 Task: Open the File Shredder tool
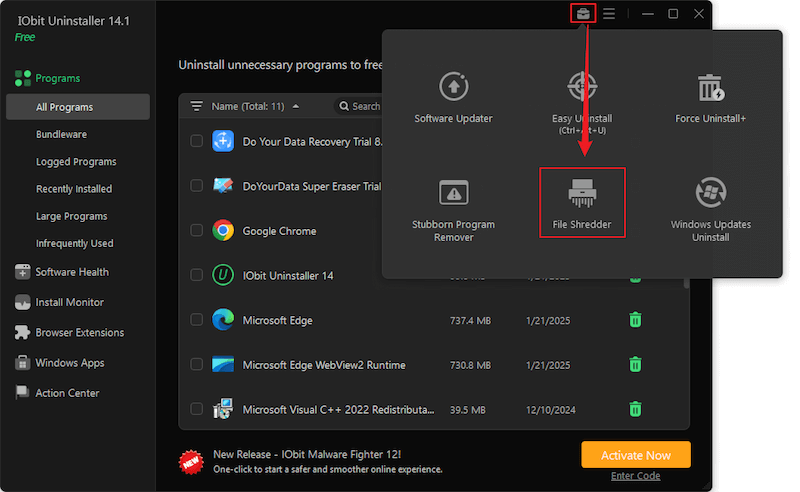(582, 203)
